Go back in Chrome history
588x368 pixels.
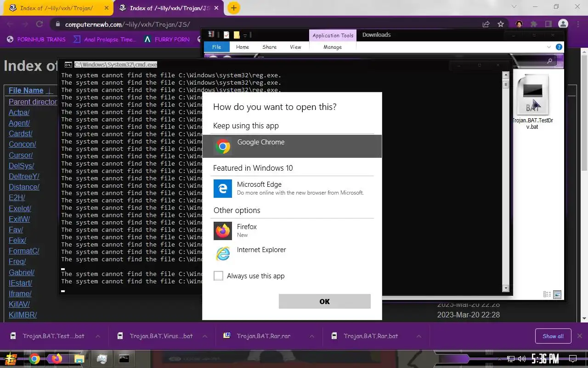[x=10, y=24]
